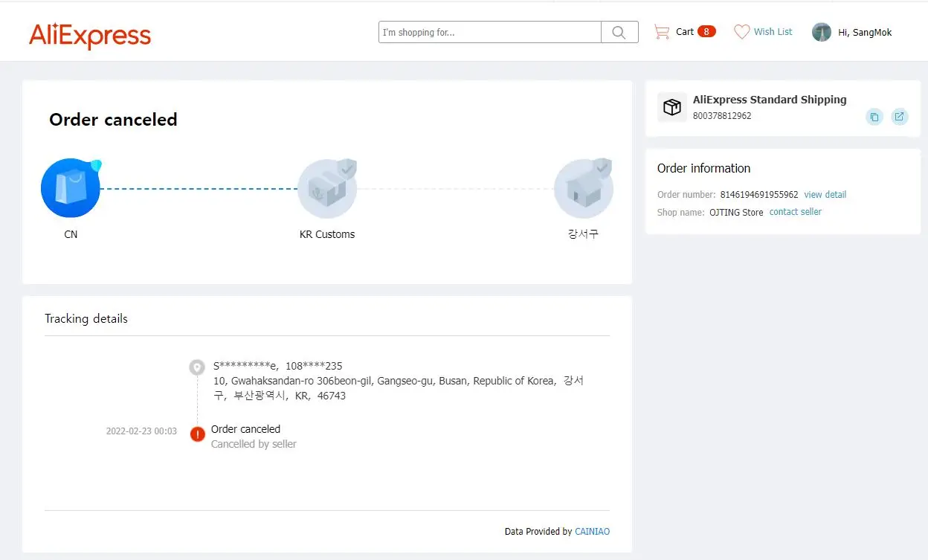Click the Gwahaksandan-ro delivery address text
The width and height of the screenshot is (928, 560).
pyautogui.click(x=398, y=388)
